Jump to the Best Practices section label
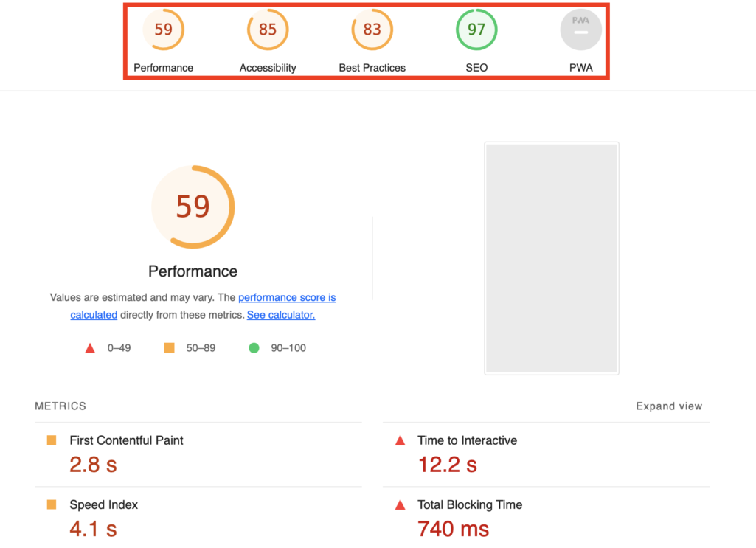This screenshot has height=548, width=756. click(x=372, y=68)
